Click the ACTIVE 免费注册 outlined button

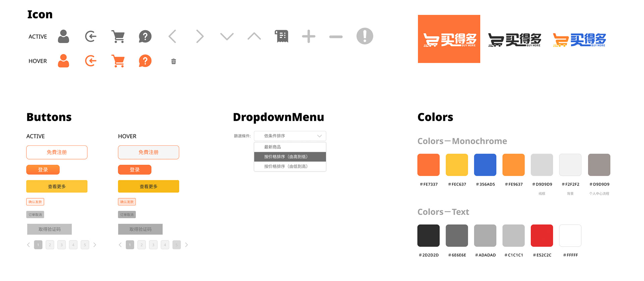(x=57, y=152)
